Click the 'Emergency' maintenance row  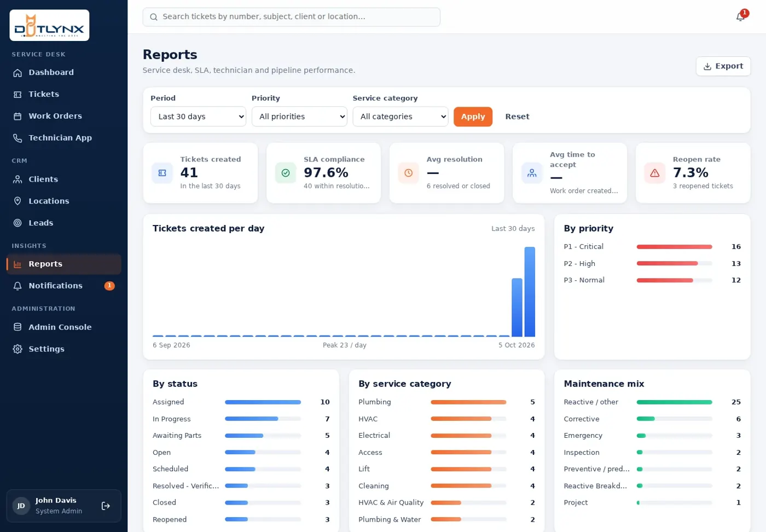[652, 436]
